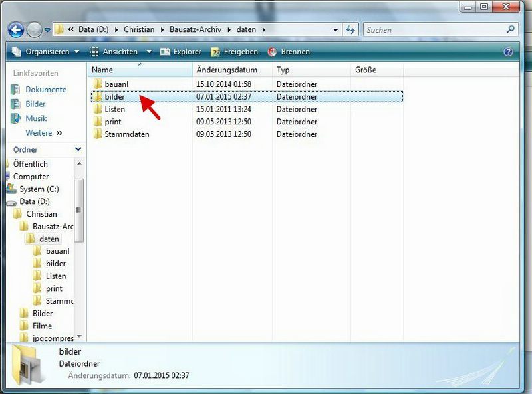This screenshot has height=394, width=532.
Task: Click Dateiordner type in print row
Action: click(x=297, y=122)
